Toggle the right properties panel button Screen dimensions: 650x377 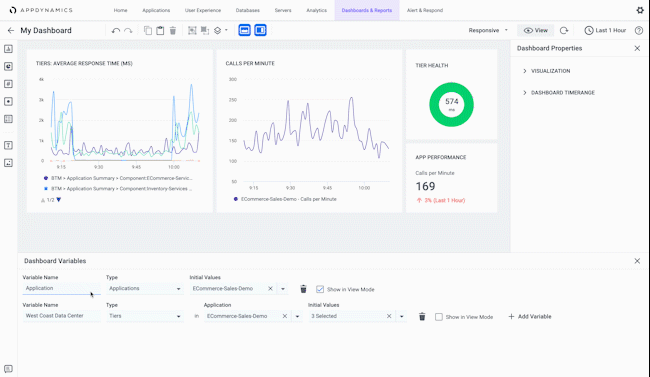[x=260, y=30]
